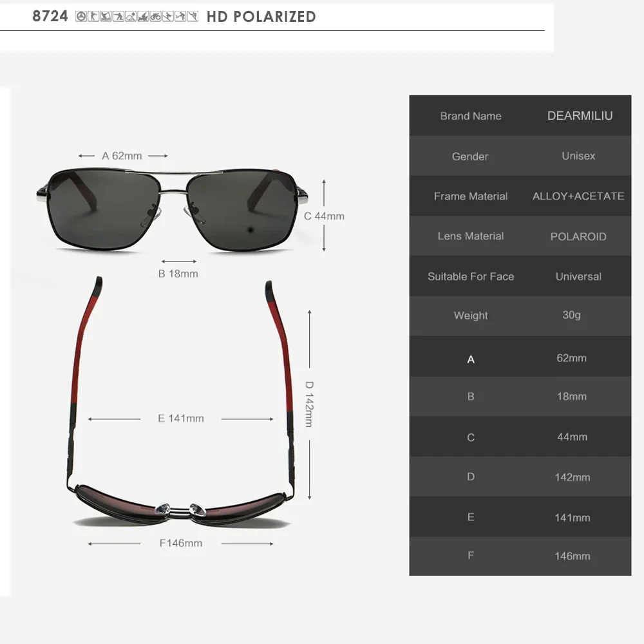Click the steering wheel driving icon
The height and width of the screenshot is (644, 644).
pos(81,17)
